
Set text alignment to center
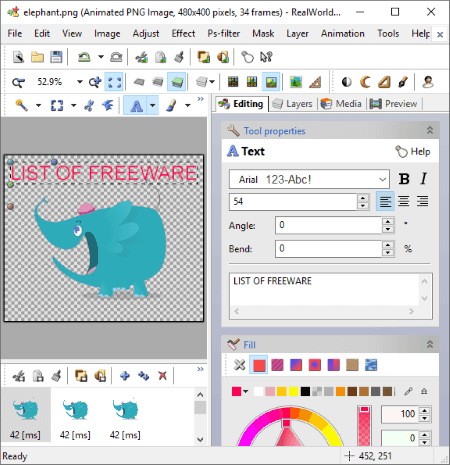404,201
